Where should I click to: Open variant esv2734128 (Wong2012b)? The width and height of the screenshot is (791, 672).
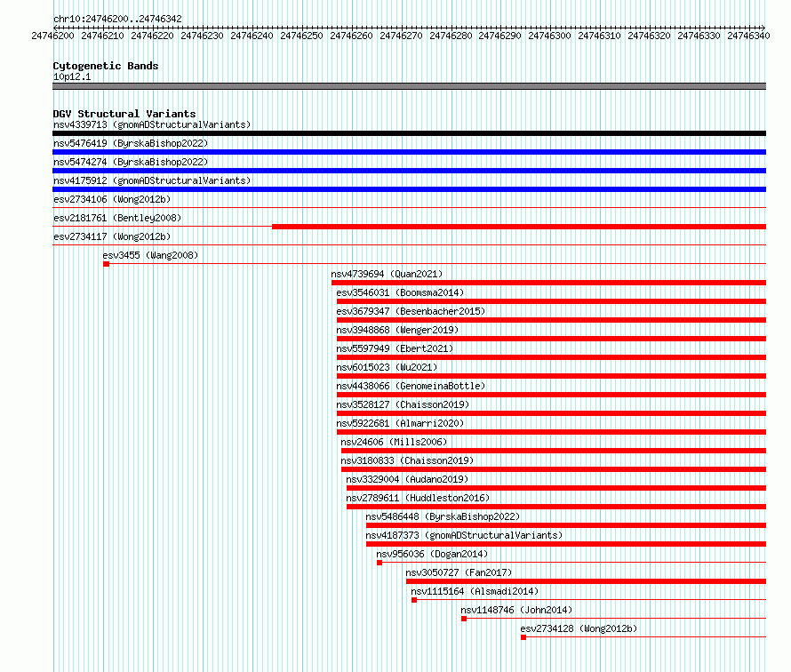click(x=579, y=628)
